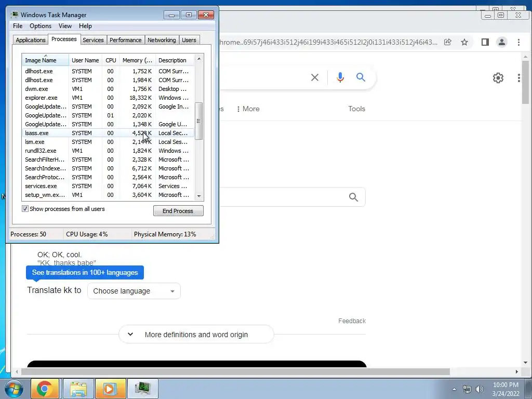This screenshot has width=532, height=399.
Task: Select the setup_wm.exe process row
Action: click(x=108, y=195)
